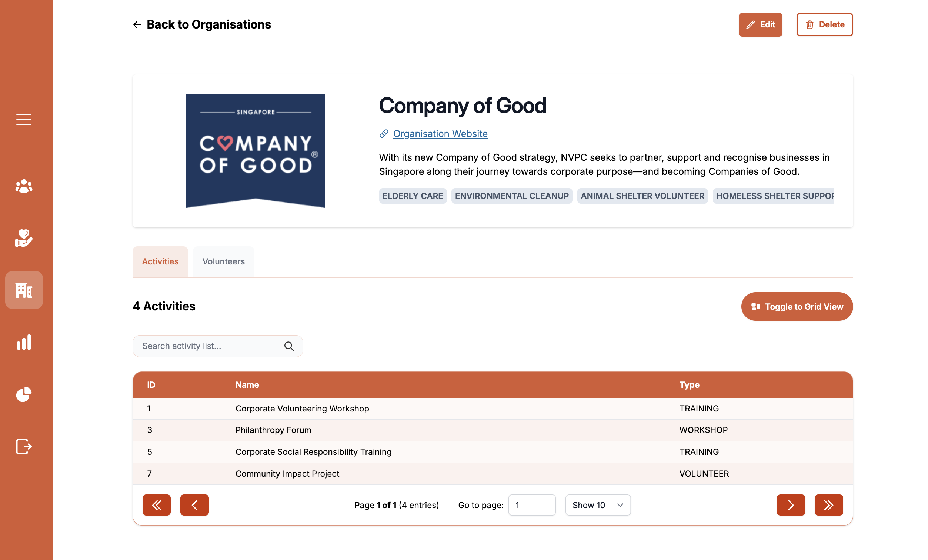Open the pie chart sidebar icon
Screen dimensions: 928x560
coord(24,394)
